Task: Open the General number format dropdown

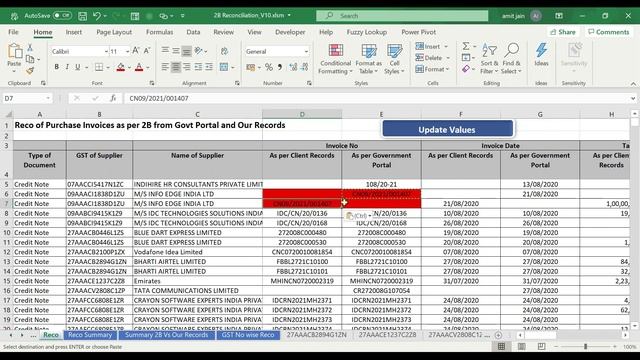Action: [306, 51]
